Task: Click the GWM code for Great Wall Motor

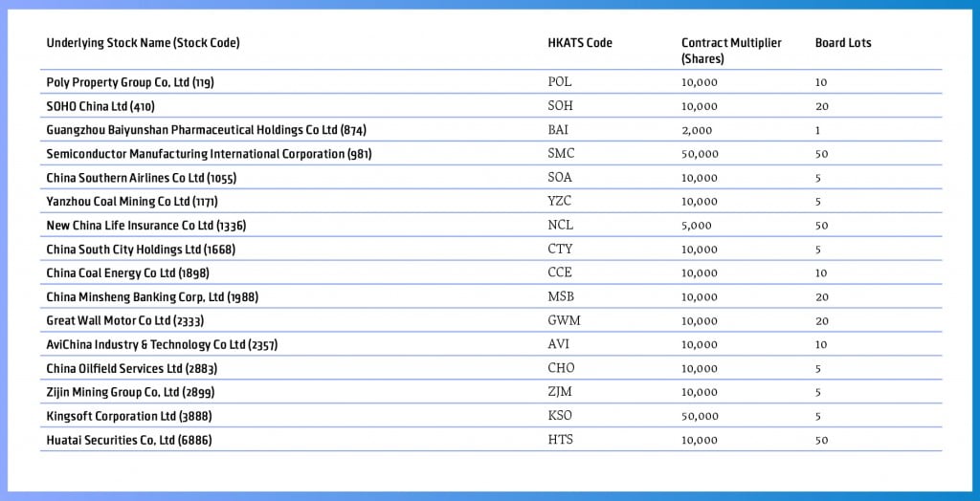Action: (x=564, y=321)
